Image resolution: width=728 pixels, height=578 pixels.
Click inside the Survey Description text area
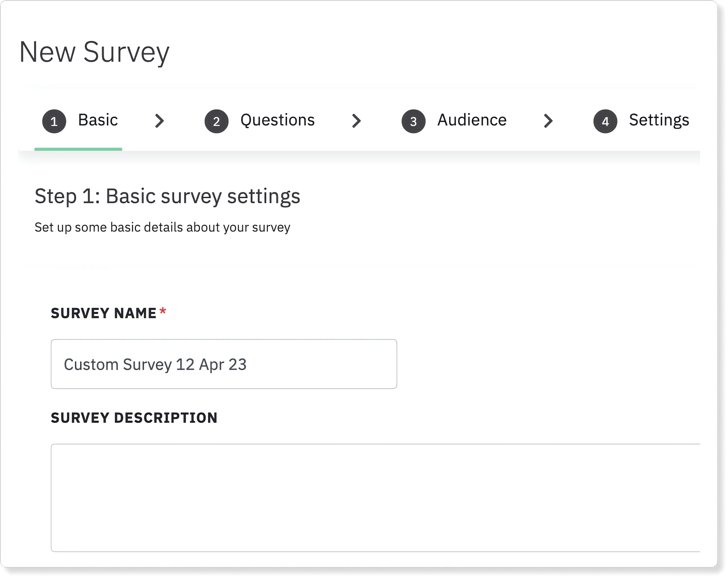pyautogui.click(x=375, y=498)
